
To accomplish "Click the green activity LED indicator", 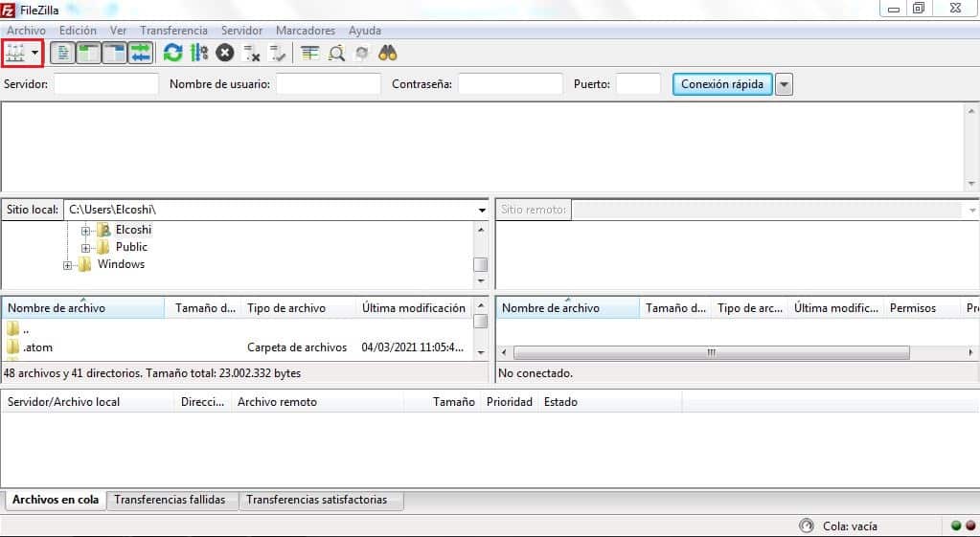I will 956,526.
